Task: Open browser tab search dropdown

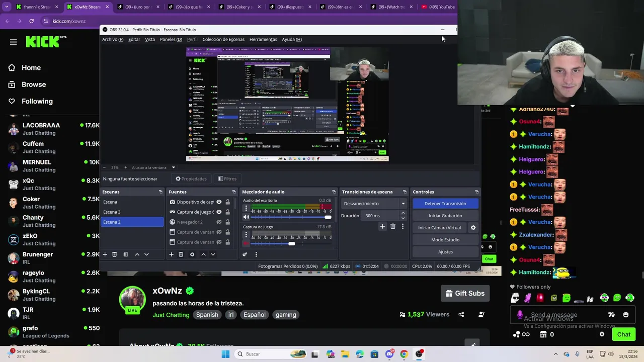Action: pyautogui.click(x=7, y=7)
